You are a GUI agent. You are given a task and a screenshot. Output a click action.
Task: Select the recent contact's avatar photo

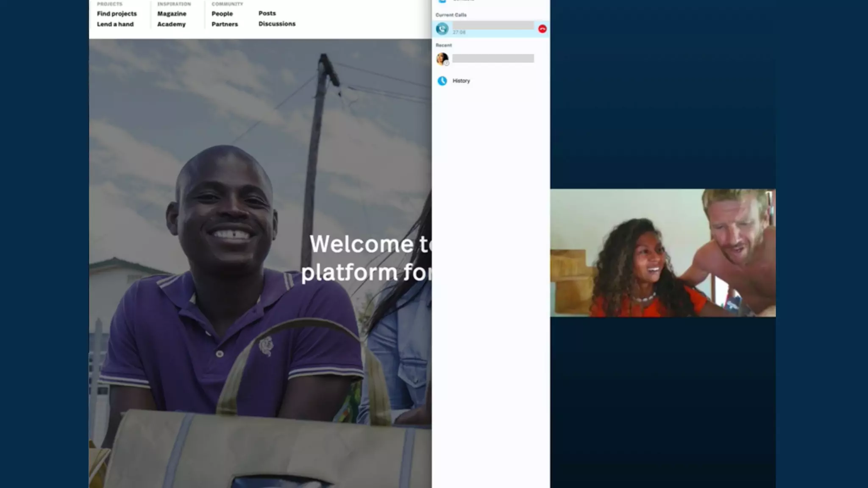[x=441, y=58]
